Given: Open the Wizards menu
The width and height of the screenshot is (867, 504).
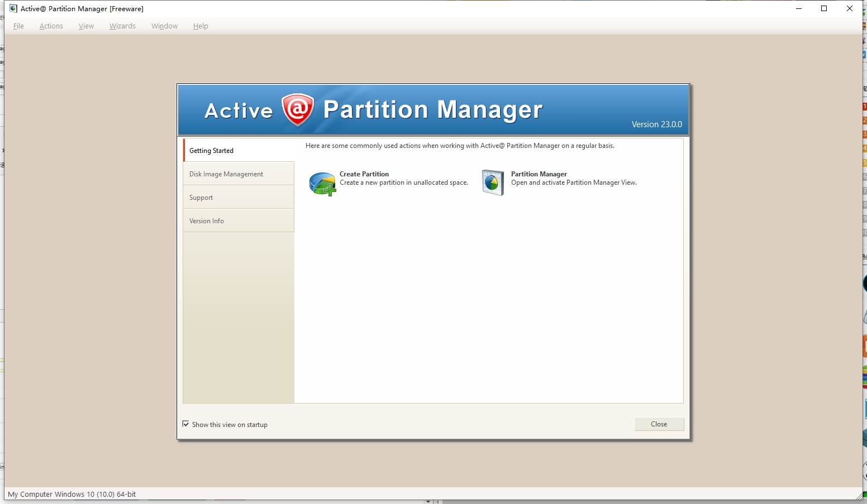Looking at the screenshot, I should 122,26.
